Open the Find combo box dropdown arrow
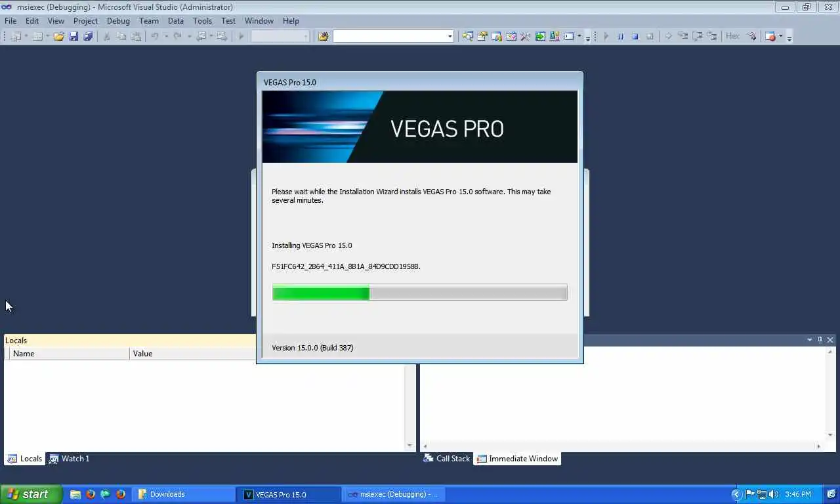Screen dimensions: 840x504 pyautogui.click(x=450, y=36)
